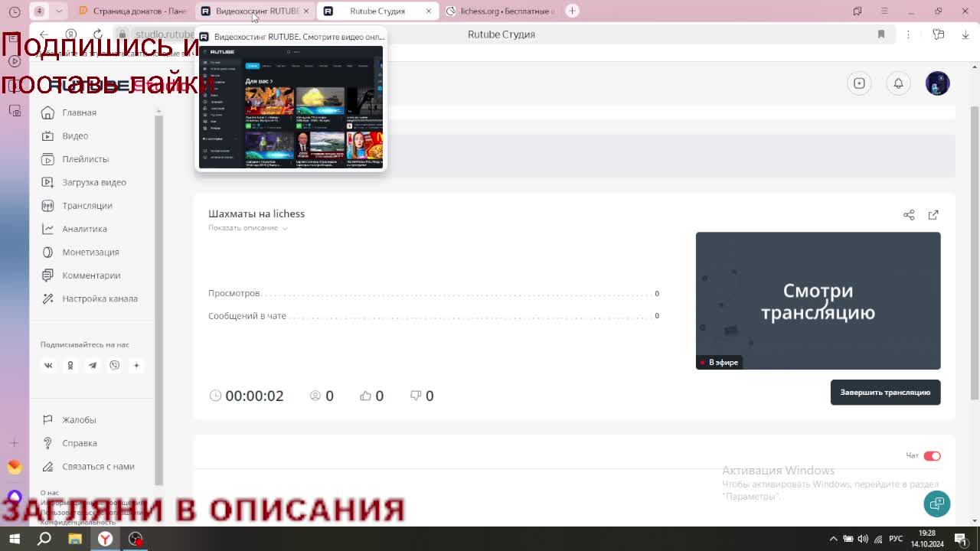Click the Telegram social icon
The image size is (980, 551).
click(93, 365)
